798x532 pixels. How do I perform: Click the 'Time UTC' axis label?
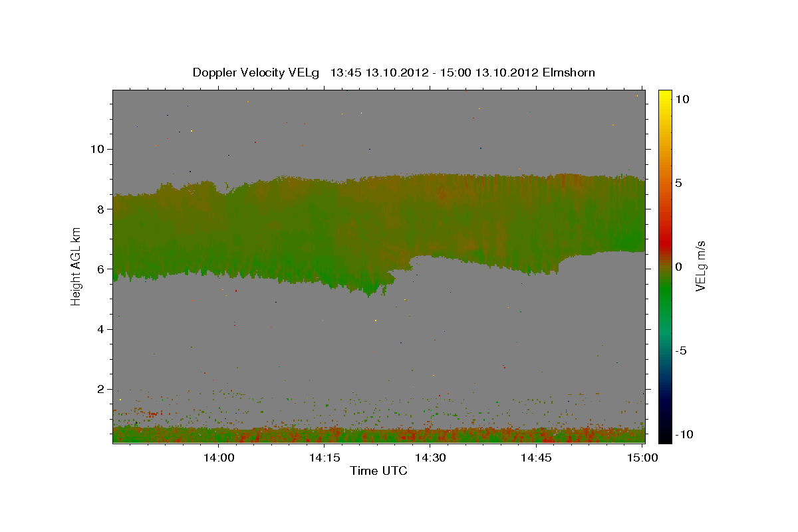click(378, 471)
